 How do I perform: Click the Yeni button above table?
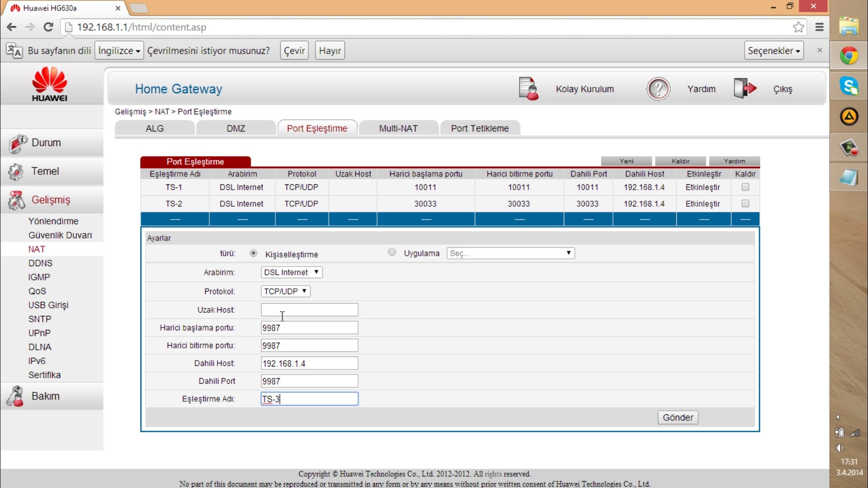point(626,161)
